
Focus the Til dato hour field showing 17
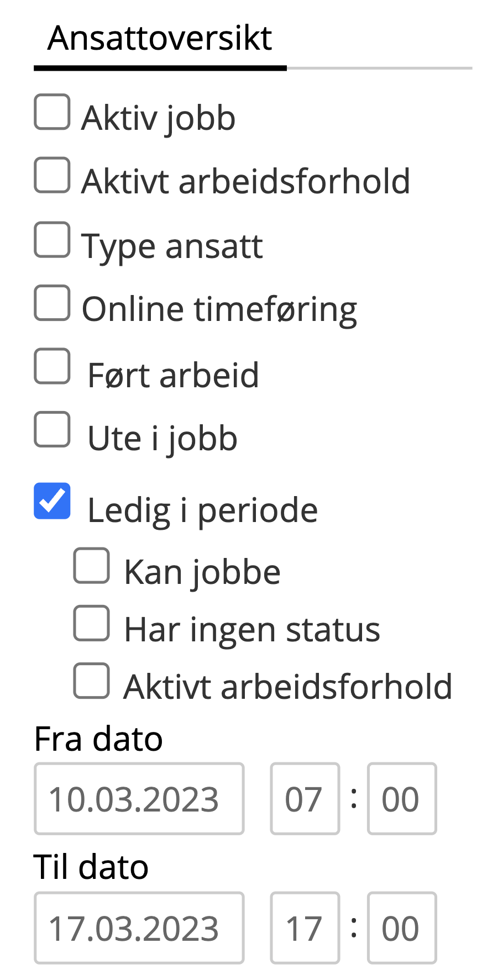(305, 928)
